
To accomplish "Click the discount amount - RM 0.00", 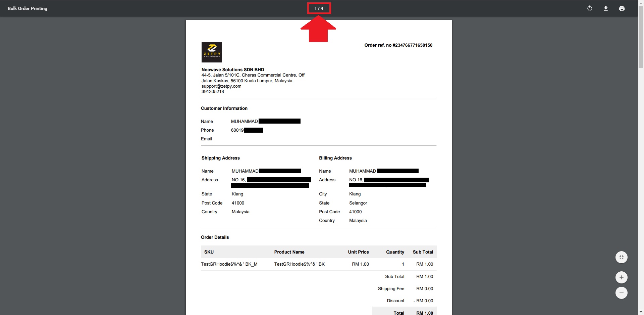I will point(423,301).
